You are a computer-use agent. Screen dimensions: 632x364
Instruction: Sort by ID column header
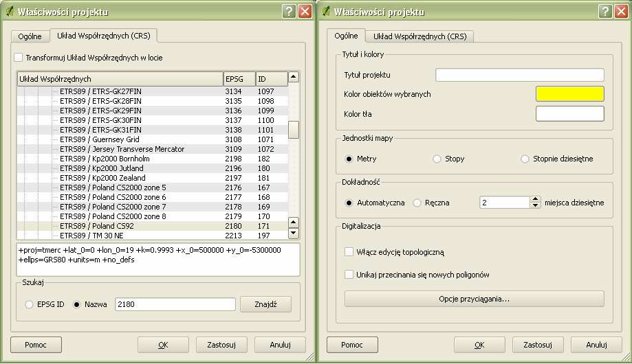pyautogui.click(x=272, y=79)
